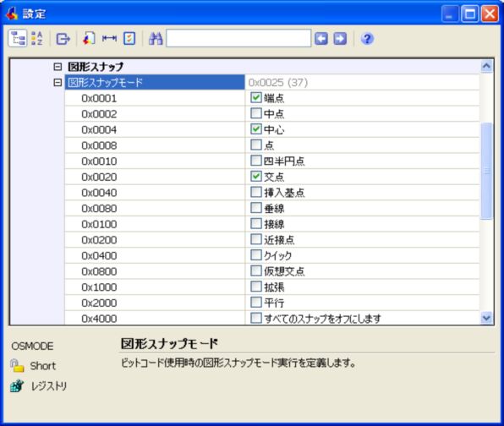The width and height of the screenshot is (504, 426).
Task: Go to previous search result arrow
Action: [x=321, y=39]
